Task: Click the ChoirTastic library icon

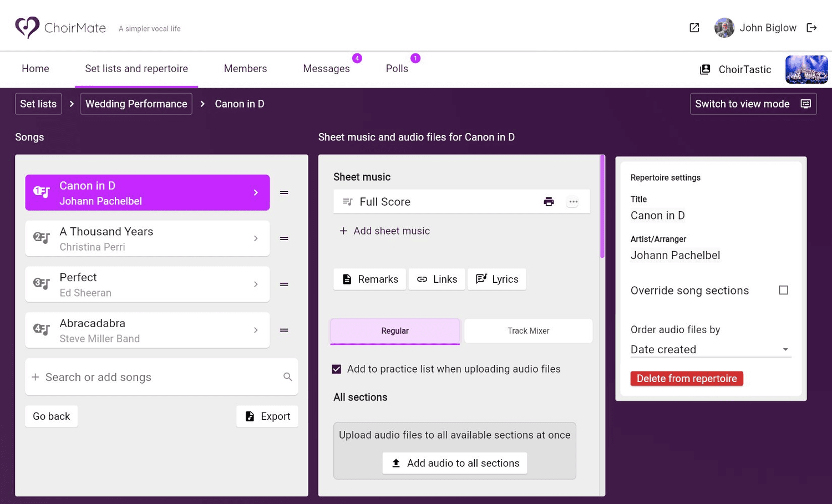Action: pyautogui.click(x=705, y=69)
